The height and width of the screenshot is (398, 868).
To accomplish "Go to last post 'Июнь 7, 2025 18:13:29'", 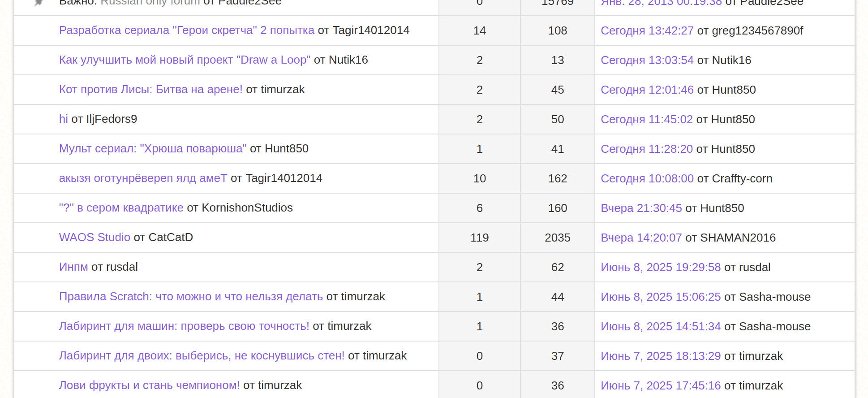I will (x=660, y=356).
